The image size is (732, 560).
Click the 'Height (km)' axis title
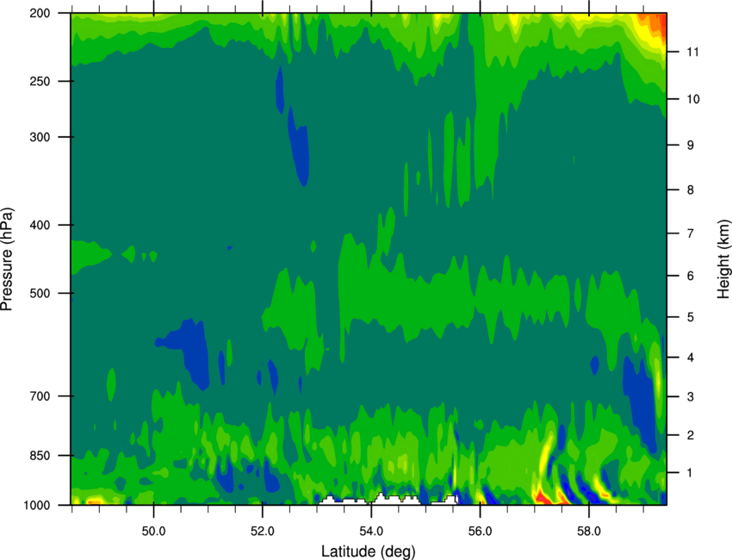(x=723, y=258)
